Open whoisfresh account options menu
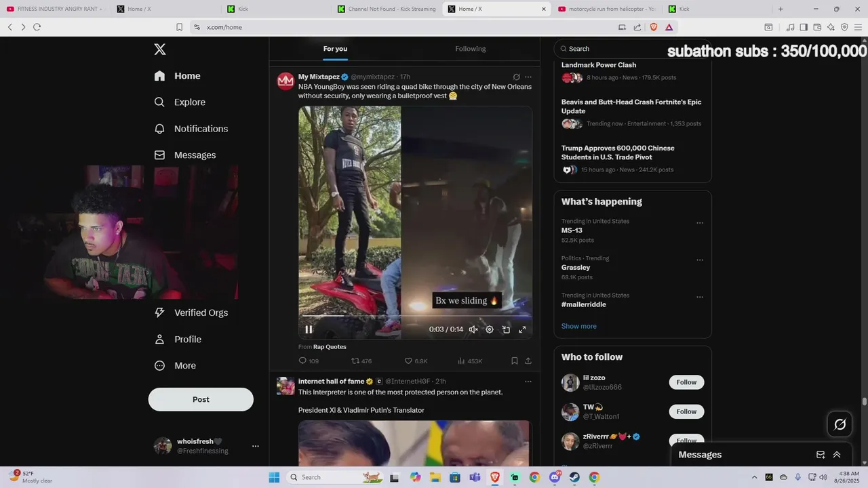Viewport: 868px width, 488px height. click(256, 446)
